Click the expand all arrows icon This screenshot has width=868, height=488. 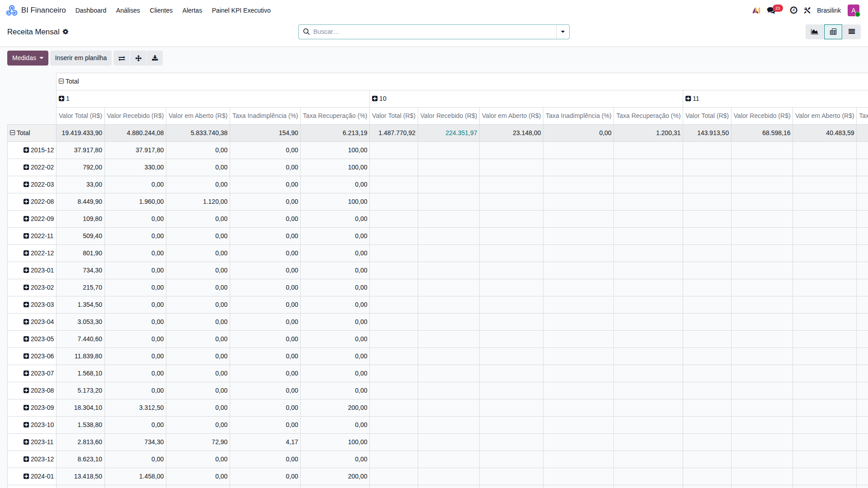coord(138,58)
